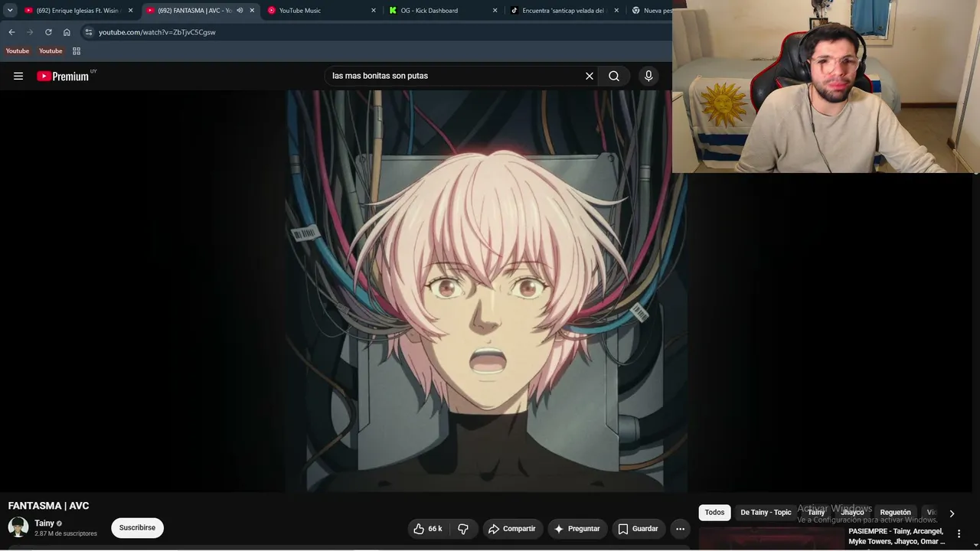The image size is (980, 551).
Task: Open the Tainy channel avatar
Action: [18, 527]
